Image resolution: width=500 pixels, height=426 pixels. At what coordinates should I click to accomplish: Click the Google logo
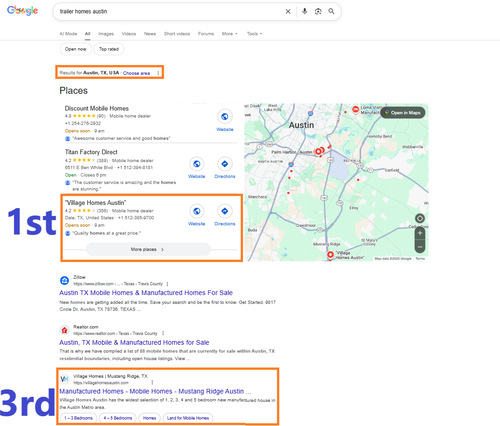click(x=22, y=11)
